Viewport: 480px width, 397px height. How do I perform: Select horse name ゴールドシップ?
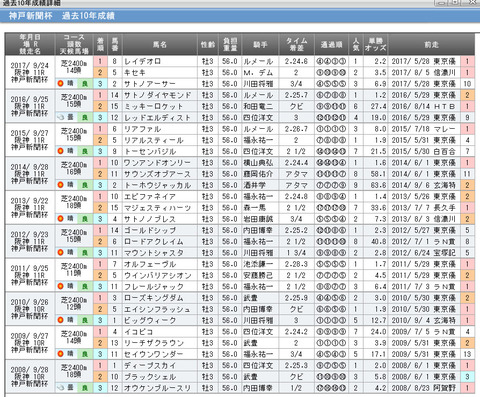coord(150,230)
